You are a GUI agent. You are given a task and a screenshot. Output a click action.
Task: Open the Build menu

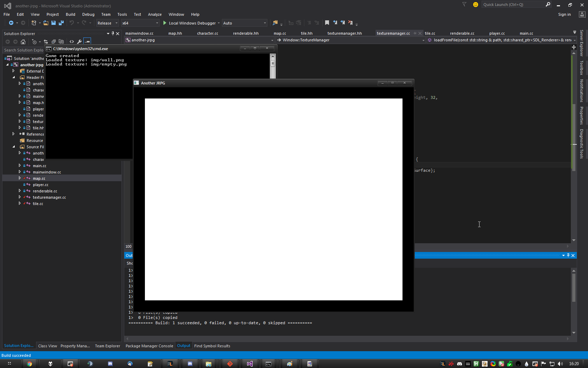(x=70, y=14)
